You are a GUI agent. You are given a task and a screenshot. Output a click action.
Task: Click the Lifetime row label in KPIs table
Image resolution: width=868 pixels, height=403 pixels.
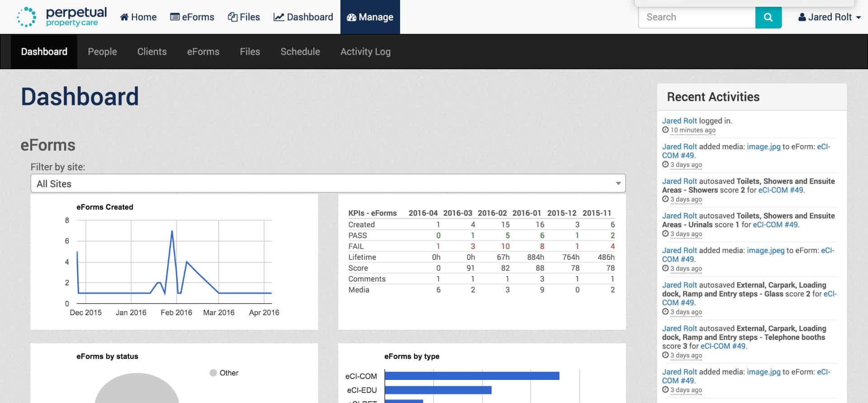[x=362, y=257]
